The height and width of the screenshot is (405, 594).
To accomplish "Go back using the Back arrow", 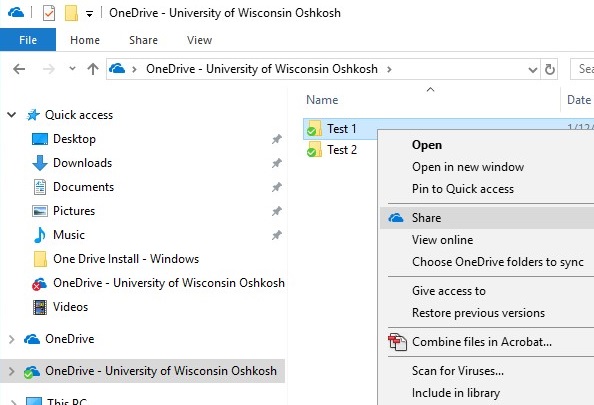I will [19, 69].
